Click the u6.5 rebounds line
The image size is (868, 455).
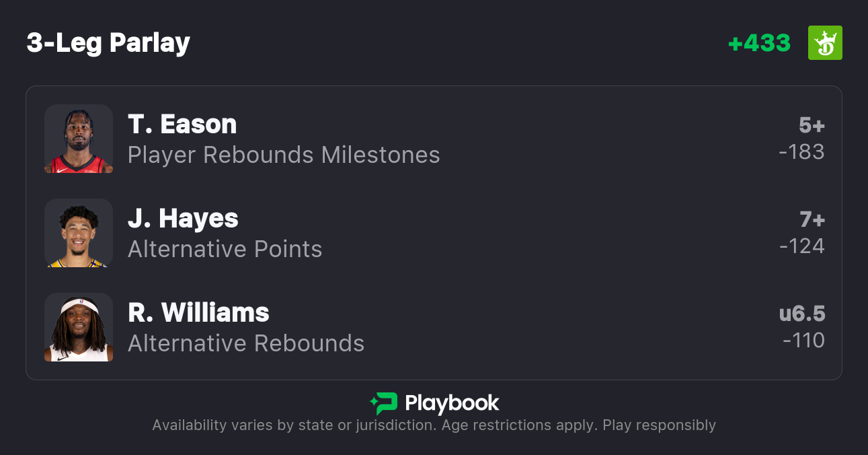tap(801, 314)
